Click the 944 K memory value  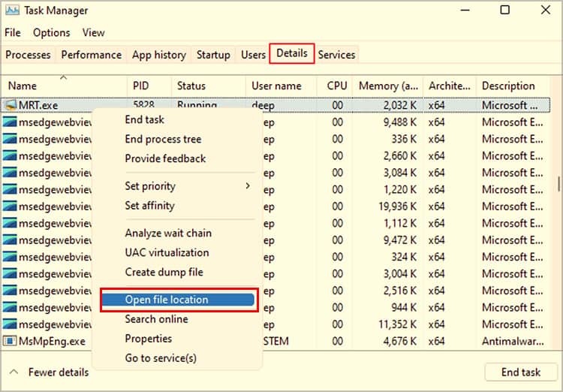404,308
